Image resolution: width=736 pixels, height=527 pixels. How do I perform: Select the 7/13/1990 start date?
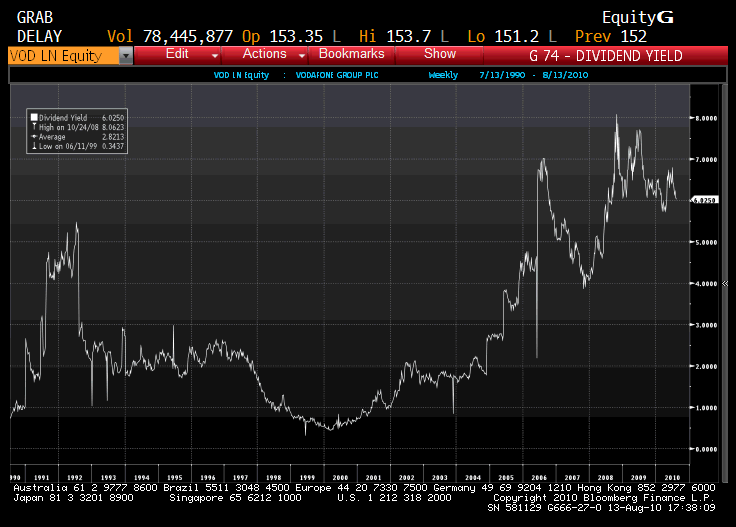(502, 75)
